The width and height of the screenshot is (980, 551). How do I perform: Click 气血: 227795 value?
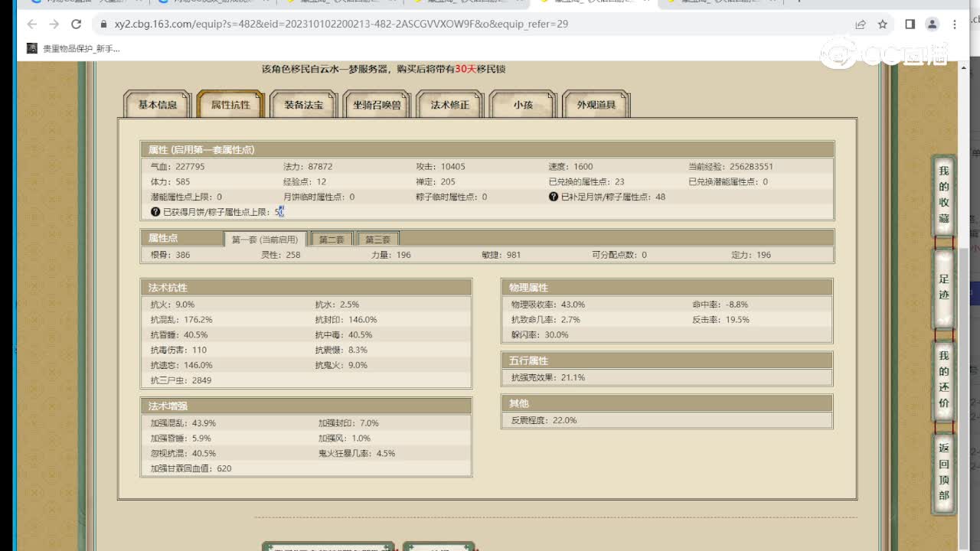[x=178, y=166]
